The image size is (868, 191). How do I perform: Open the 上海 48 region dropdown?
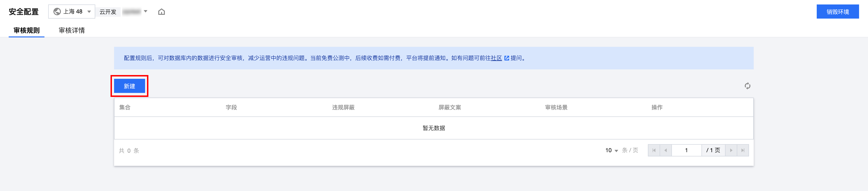click(x=71, y=12)
